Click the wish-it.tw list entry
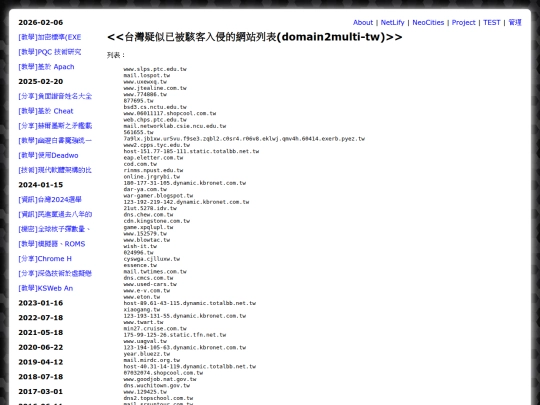This screenshot has width=540, height=405. pyautogui.click(x=140, y=246)
